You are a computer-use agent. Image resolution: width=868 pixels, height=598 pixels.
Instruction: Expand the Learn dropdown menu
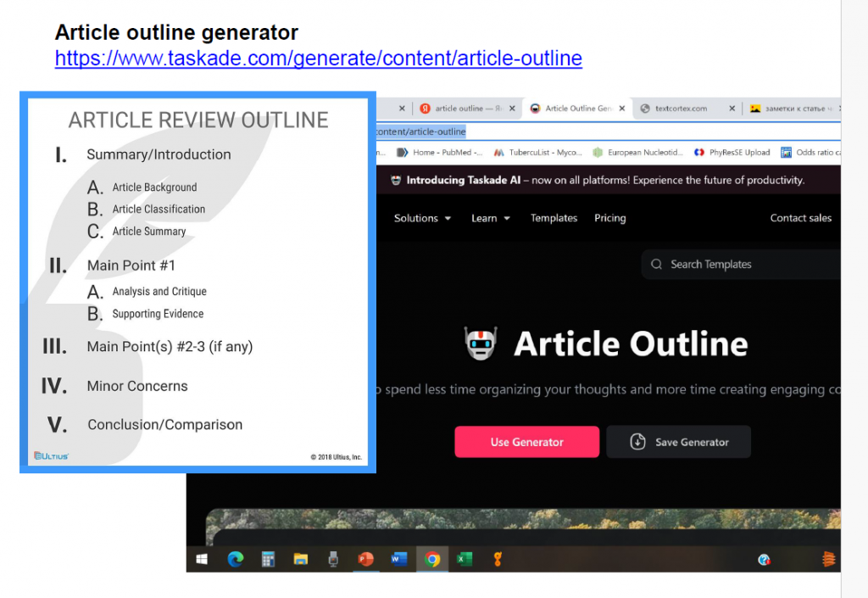coord(491,218)
